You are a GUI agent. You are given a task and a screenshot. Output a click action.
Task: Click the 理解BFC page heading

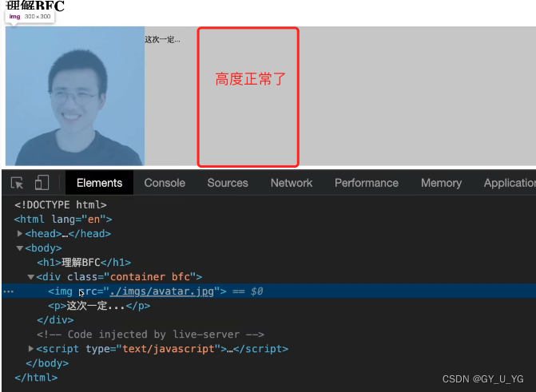point(35,6)
